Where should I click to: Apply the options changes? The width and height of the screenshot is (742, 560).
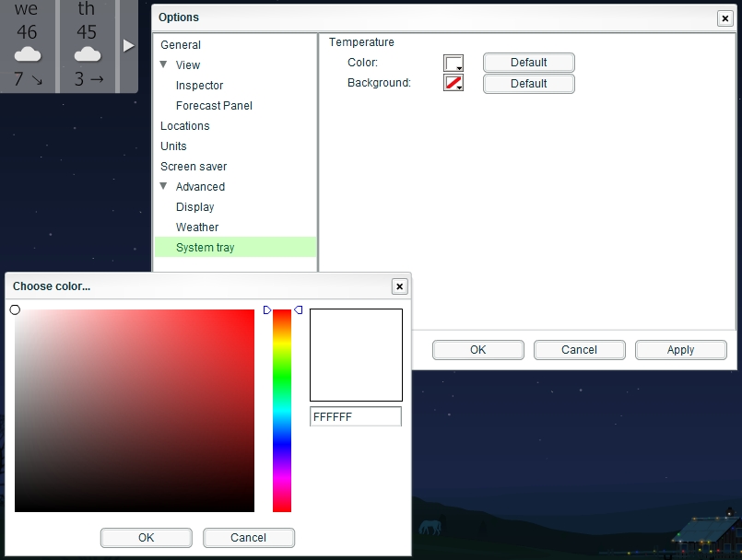[680, 350]
